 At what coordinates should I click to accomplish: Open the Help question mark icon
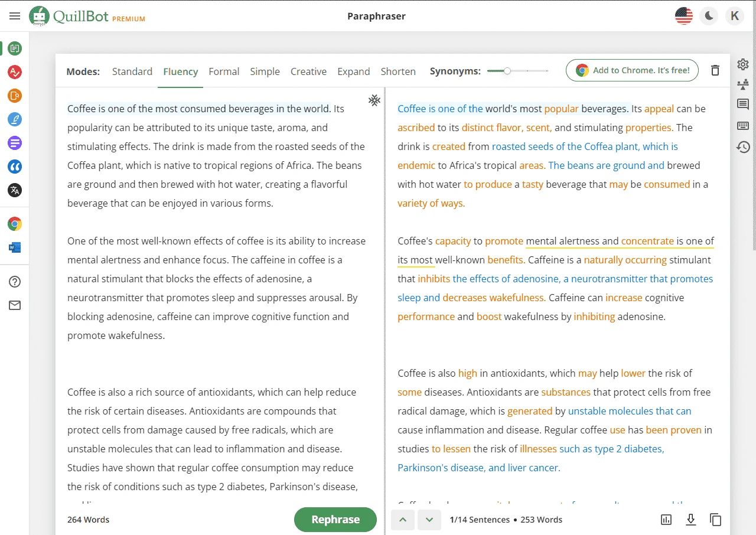(x=15, y=282)
